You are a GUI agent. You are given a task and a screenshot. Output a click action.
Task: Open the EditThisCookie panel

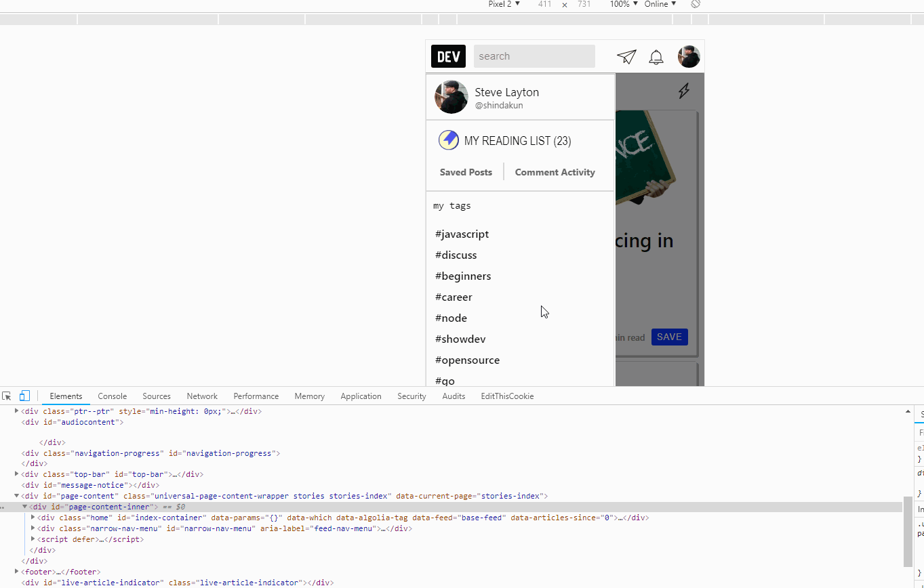coord(507,396)
